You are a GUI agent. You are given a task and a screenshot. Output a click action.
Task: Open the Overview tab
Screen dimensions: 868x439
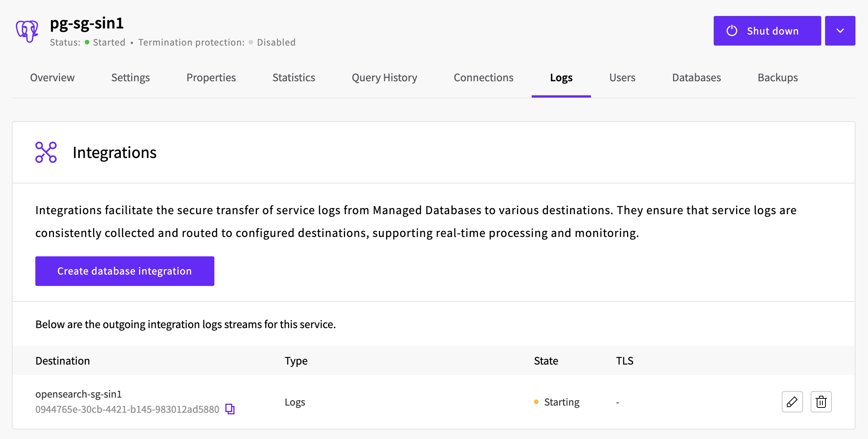[52, 77]
